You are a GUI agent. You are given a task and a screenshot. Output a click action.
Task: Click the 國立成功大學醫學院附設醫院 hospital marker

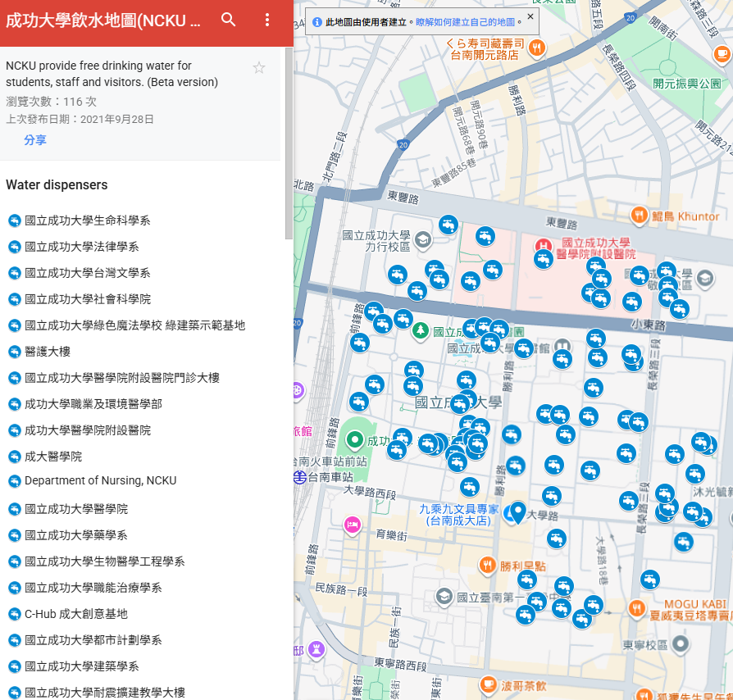pyautogui.click(x=543, y=245)
